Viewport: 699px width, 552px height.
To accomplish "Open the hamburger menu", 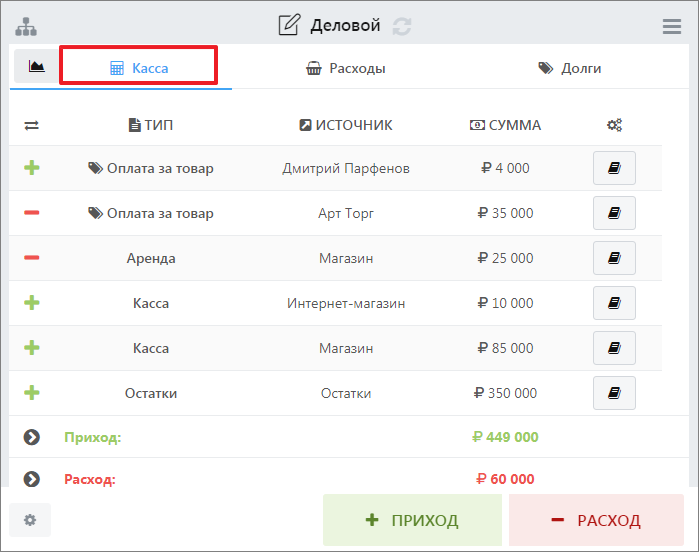I will 672,27.
